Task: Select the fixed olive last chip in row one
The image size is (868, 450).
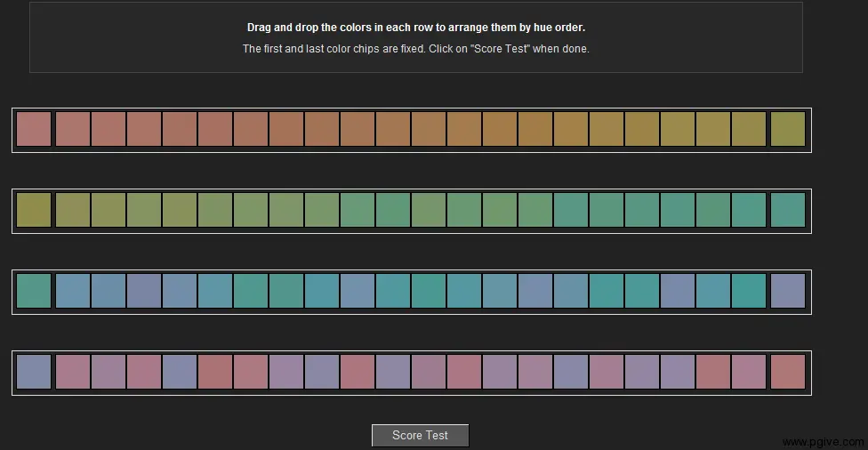Action: point(788,129)
